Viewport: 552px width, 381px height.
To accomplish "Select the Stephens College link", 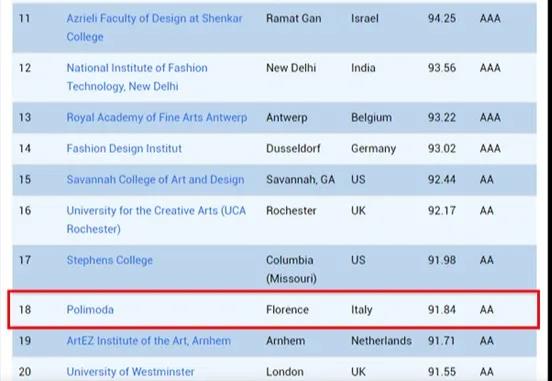I will (x=109, y=260).
